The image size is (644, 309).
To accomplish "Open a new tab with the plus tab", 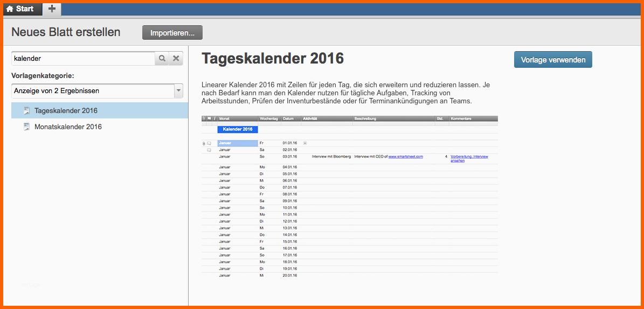I will click(x=52, y=9).
